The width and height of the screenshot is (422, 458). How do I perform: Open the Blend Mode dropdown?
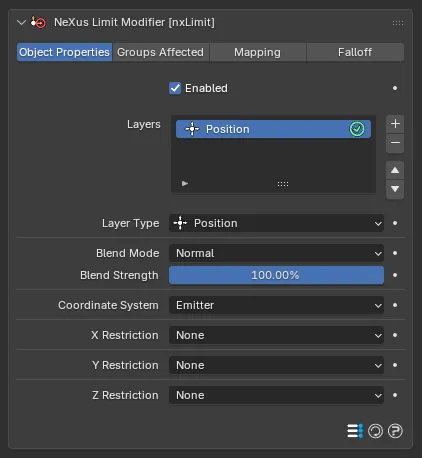click(x=276, y=253)
